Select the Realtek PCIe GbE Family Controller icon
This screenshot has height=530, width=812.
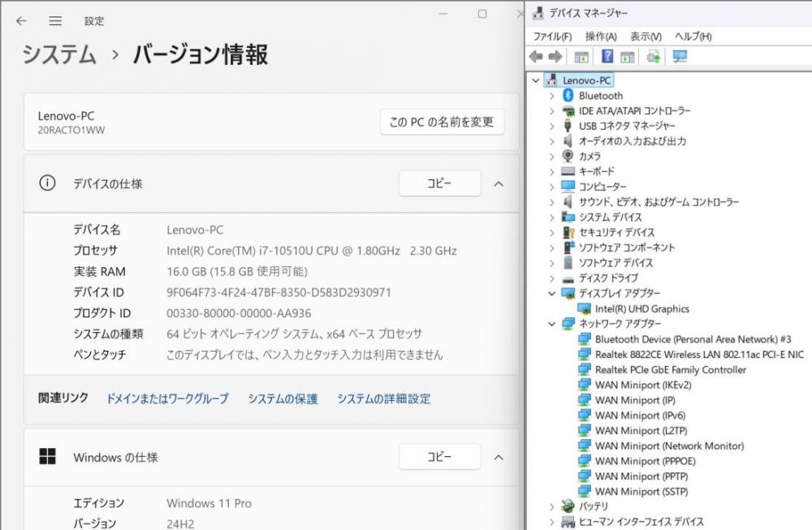click(x=584, y=369)
